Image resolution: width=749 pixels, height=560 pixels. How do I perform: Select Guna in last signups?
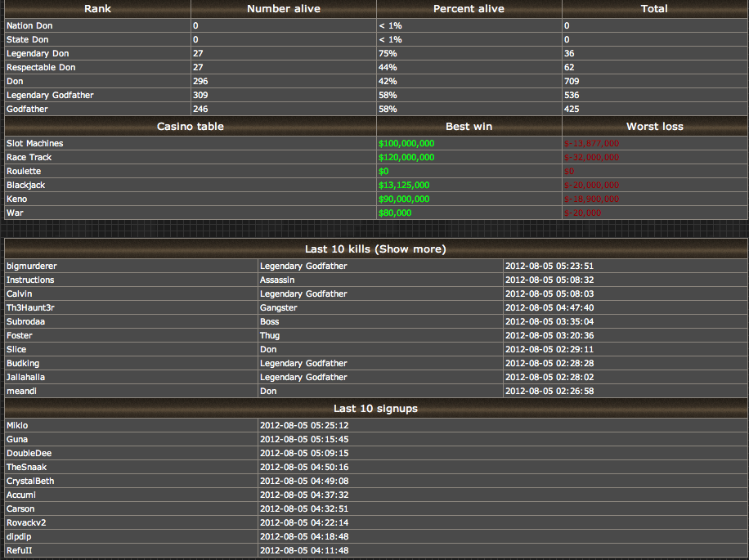click(16, 439)
